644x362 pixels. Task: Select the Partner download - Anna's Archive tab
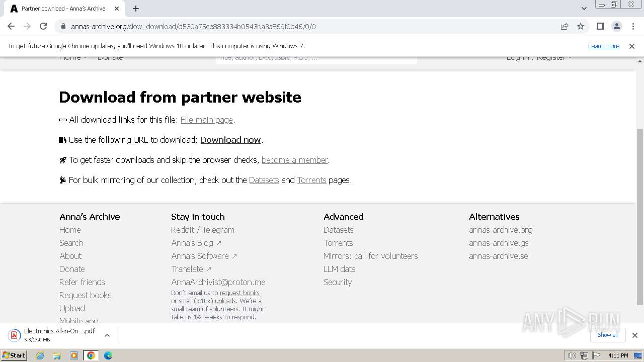coord(63,9)
